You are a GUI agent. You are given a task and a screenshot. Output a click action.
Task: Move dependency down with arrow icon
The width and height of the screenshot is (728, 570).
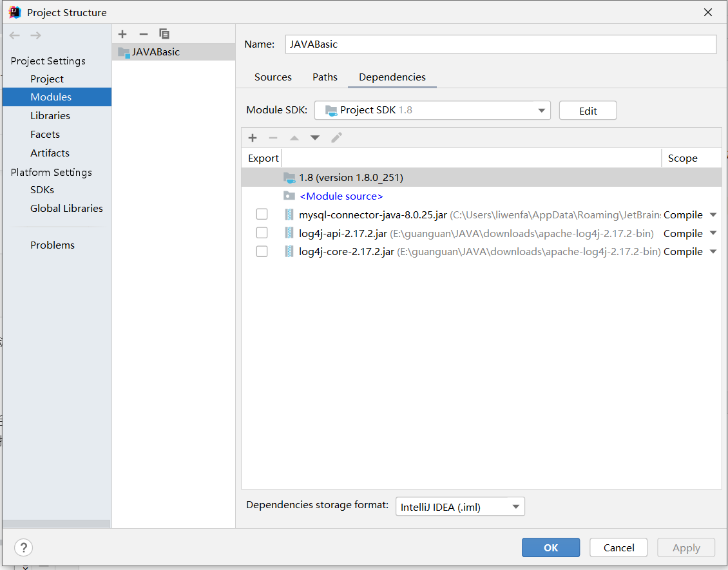[314, 138]
